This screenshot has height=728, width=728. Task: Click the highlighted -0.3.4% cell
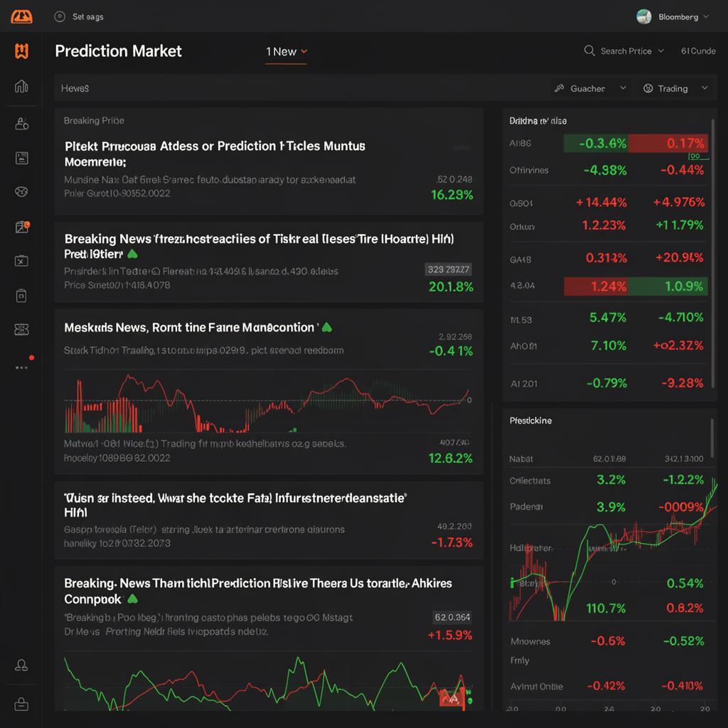tap(596, 143)
